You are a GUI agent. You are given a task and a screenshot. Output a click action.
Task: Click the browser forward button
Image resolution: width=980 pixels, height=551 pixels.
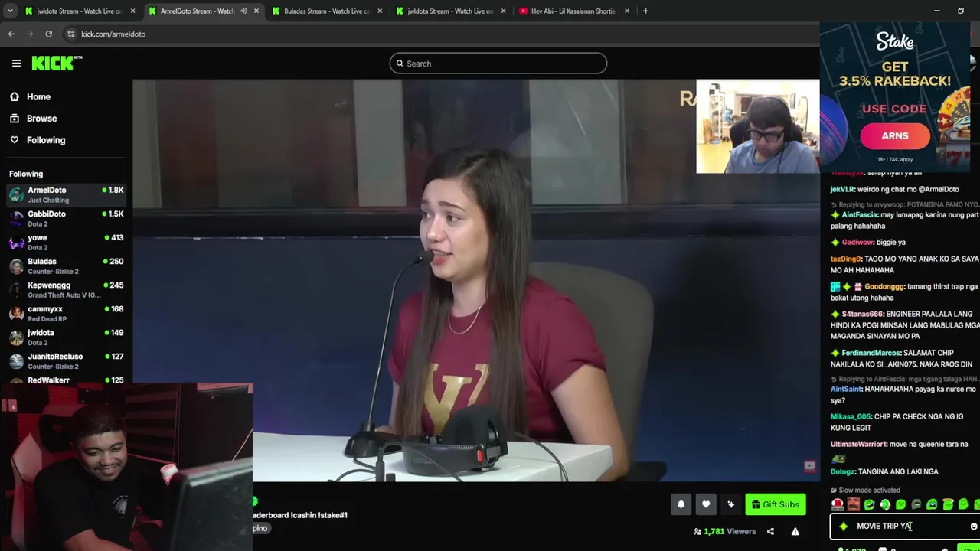pyautogui.click(x=30, y=34)
